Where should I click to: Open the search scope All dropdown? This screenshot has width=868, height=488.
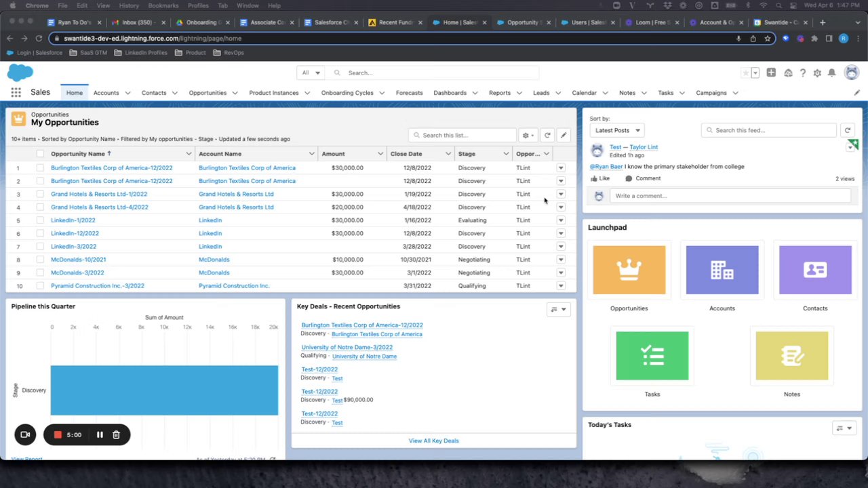tap(310, 73)
